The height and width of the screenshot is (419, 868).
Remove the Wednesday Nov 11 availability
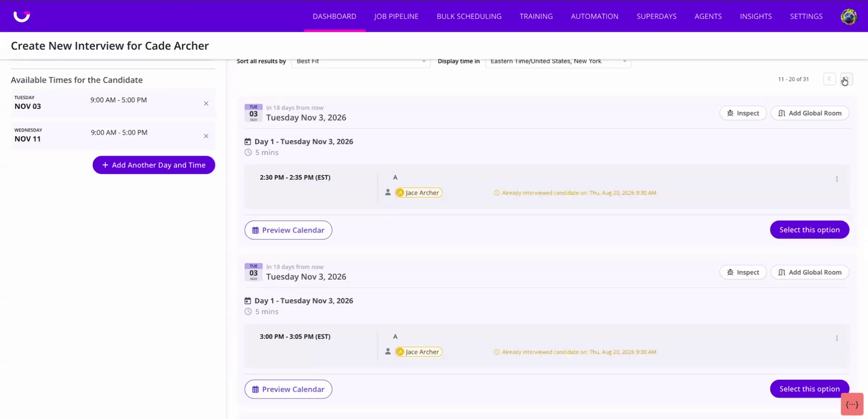coord(206,136)
